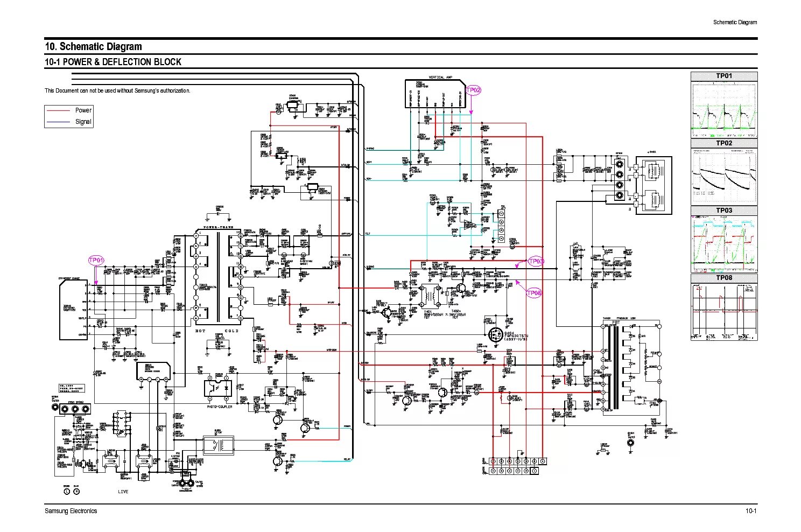Select the magenta TP08 test point marker
This screenshot has width=801, height=532.
coord(533,293)
